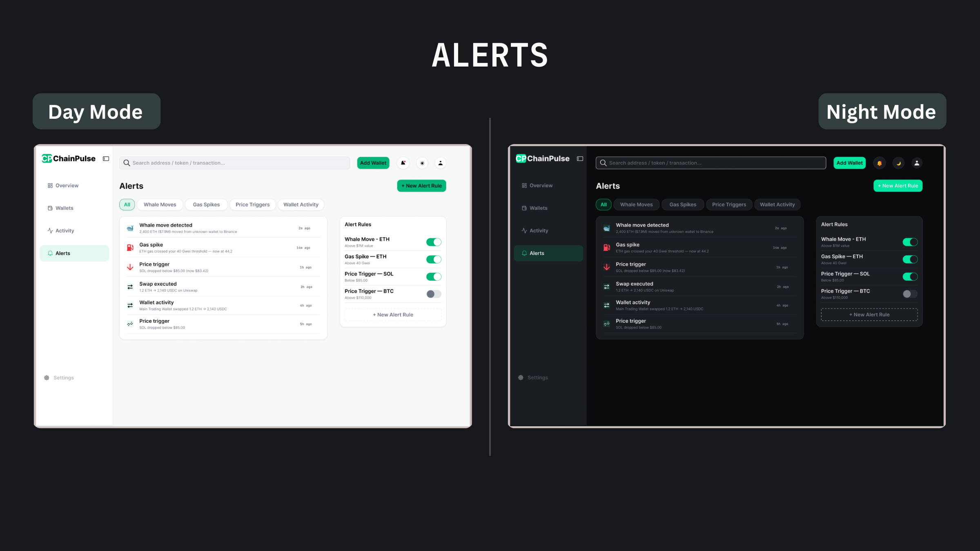Open Wallet activity alert in Day Mode
Screen dimensions: 980x551
[x=223, y=305]
